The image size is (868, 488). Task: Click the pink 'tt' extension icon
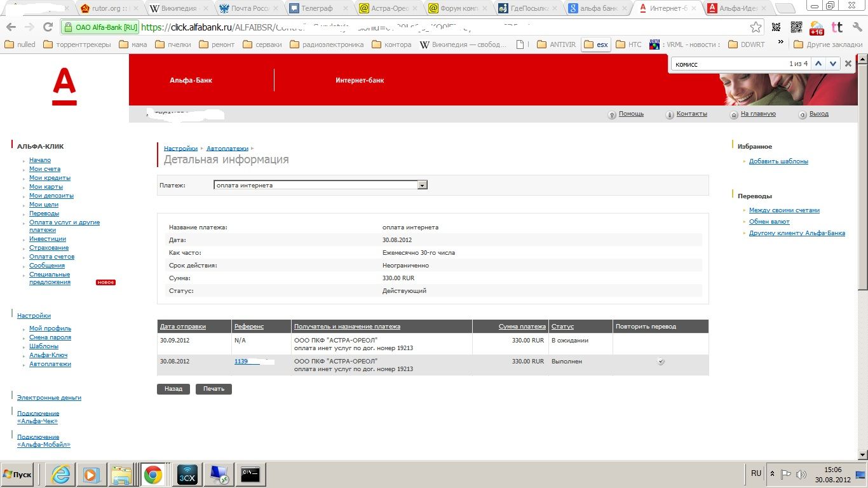coord(837,27)
